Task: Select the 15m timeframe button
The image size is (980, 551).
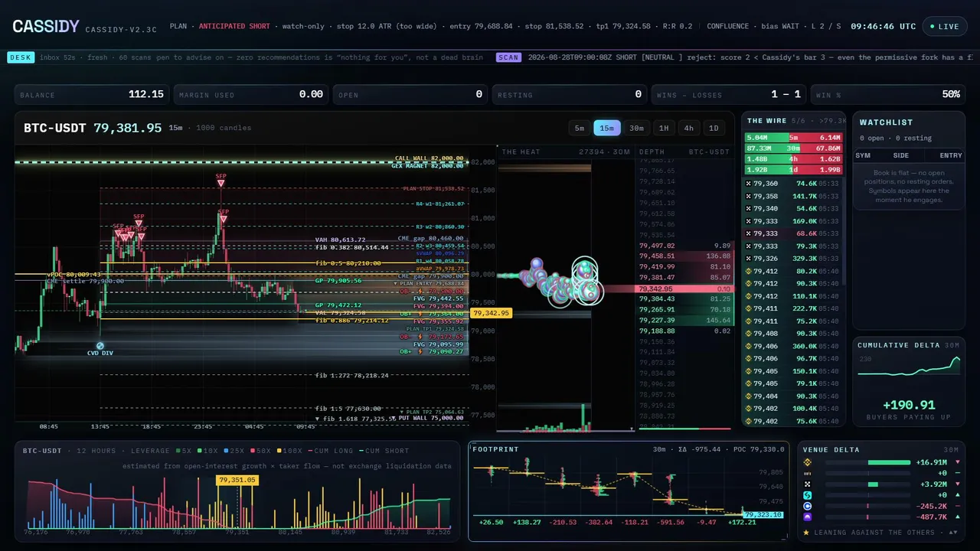Action: coord(607,128)
